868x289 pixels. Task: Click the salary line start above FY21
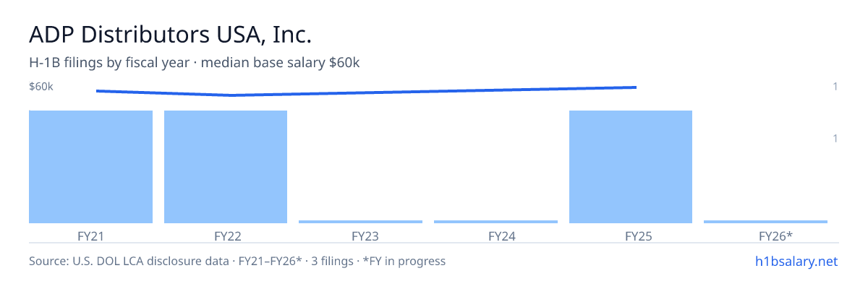pos(97,90)
